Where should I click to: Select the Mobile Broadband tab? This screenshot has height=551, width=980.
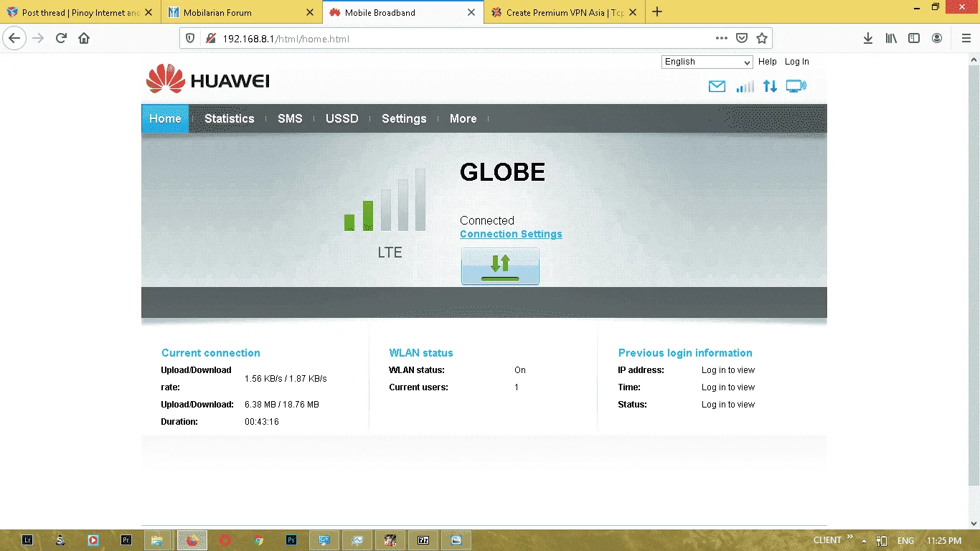(402, 12)
